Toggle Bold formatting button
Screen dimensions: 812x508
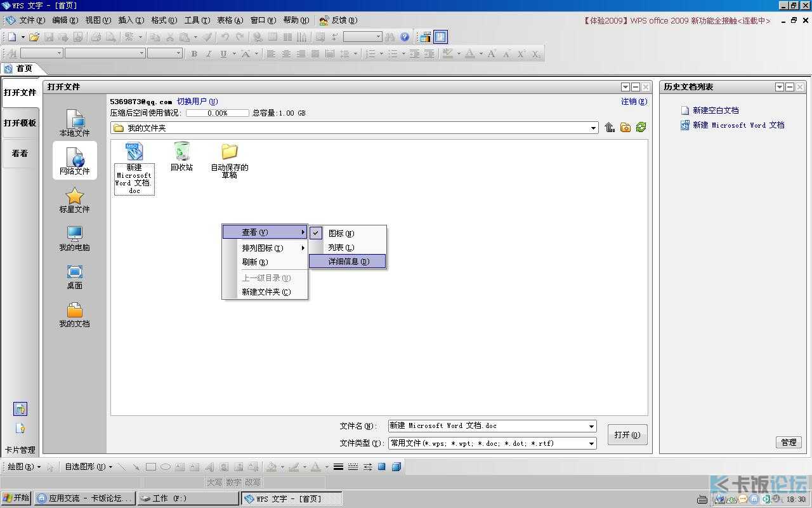tap(194, 54)
